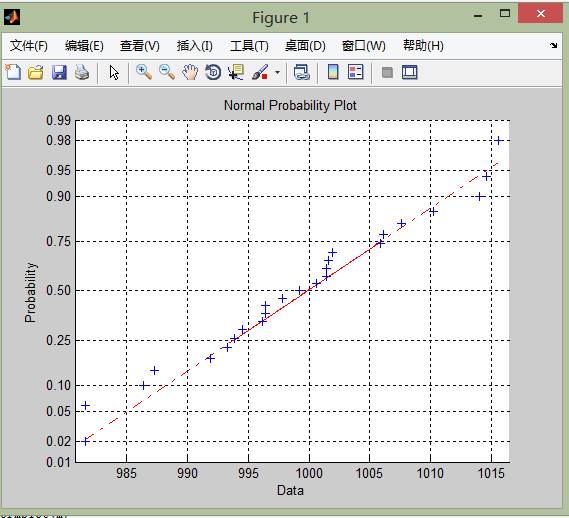
Task: Activate the Zoom In magnifier tool
Action: tap(144, 72)
